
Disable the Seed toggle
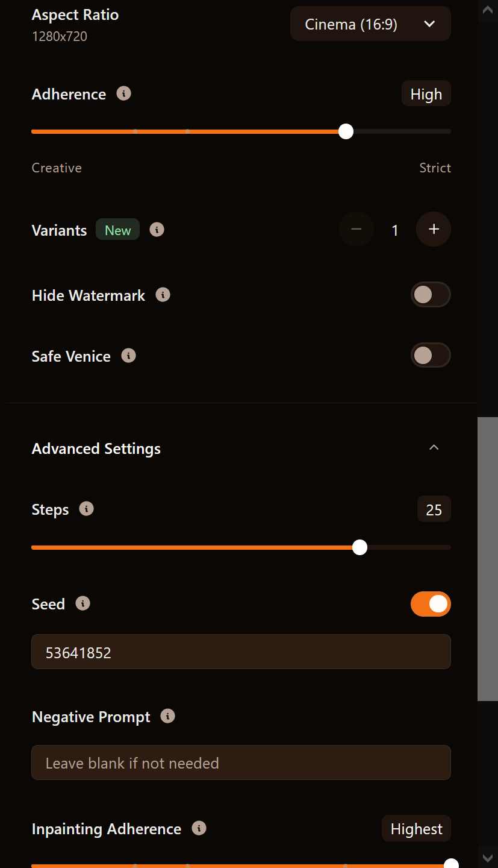coord(431,604)
